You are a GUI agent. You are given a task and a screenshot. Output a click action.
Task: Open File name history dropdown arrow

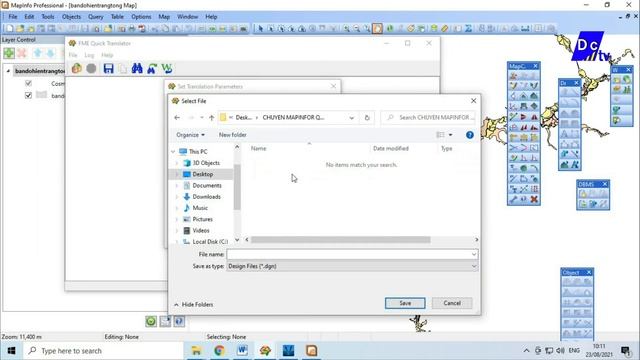point(473,254)
